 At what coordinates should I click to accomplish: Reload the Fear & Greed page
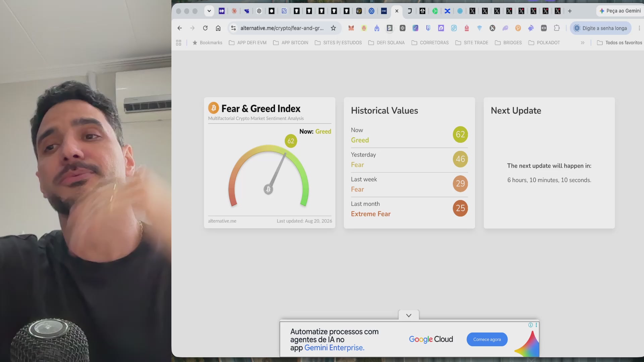coord(205,28)
